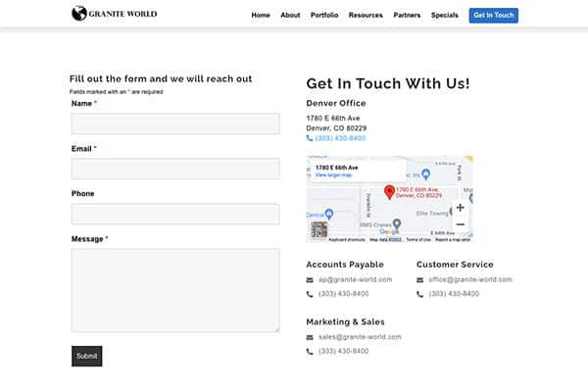Zoom out on the map
Screen dimensions: 588x392
pyautogui.click(x=461, y=224)
